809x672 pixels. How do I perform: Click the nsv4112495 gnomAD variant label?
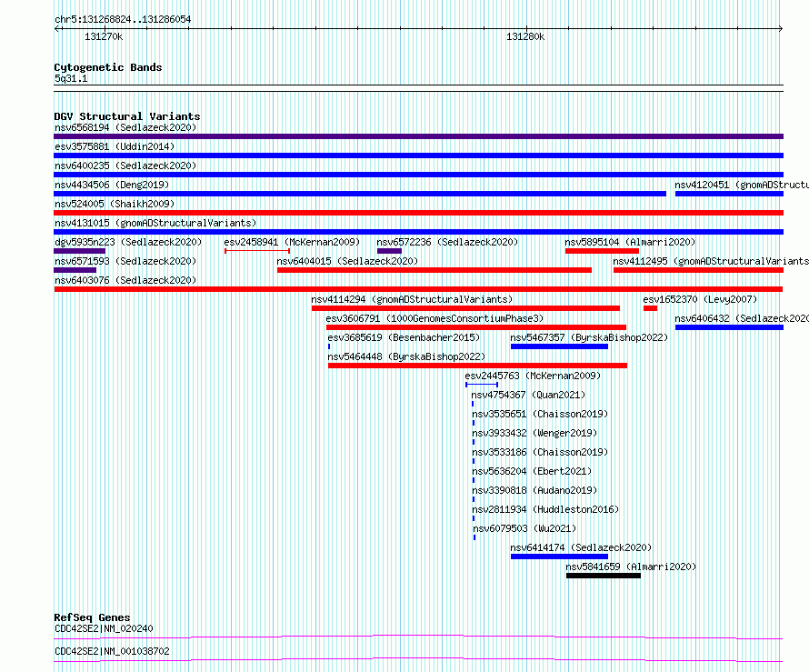(x=711, y=261)
